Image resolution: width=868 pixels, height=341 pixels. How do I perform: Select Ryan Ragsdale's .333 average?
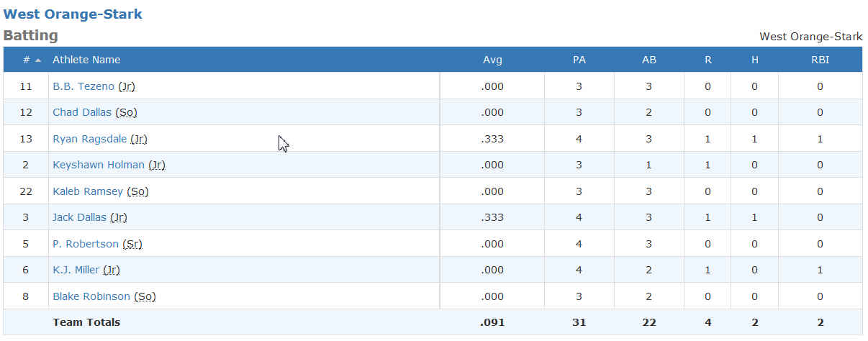click(492, 139)
